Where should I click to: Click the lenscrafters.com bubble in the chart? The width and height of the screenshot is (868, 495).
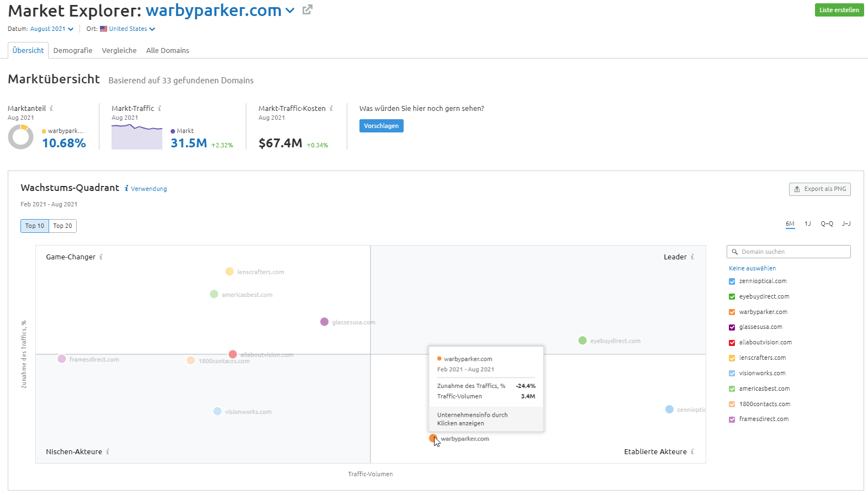coord(230,272)
